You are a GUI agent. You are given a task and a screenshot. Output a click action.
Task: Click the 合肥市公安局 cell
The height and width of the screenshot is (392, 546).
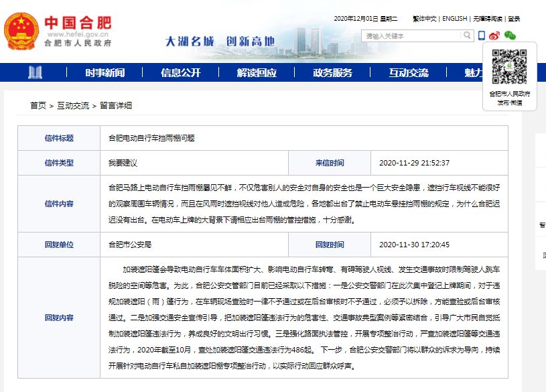[194, 245]
